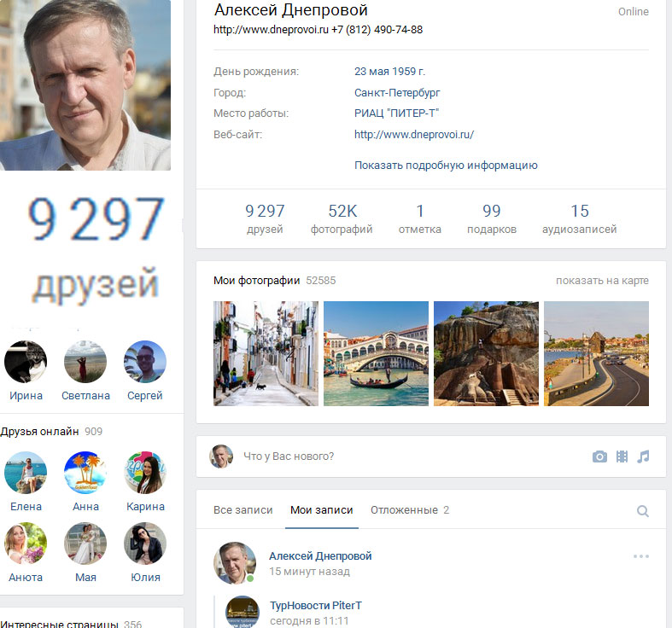The width and height of the screenshot is (672, 628).
Task: Attach a photo using the camera icon
Action: click(599, 456)
